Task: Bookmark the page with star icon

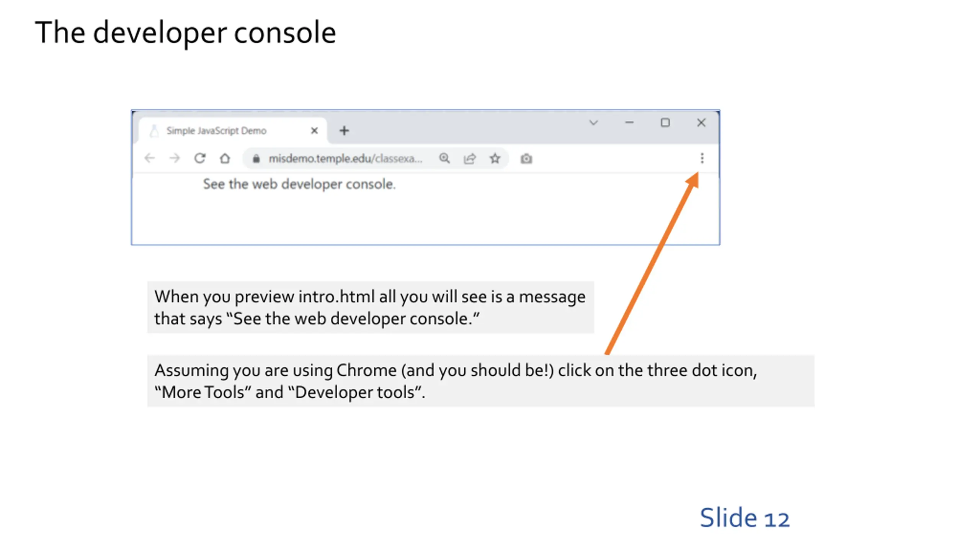Action: tap(495, 158)
